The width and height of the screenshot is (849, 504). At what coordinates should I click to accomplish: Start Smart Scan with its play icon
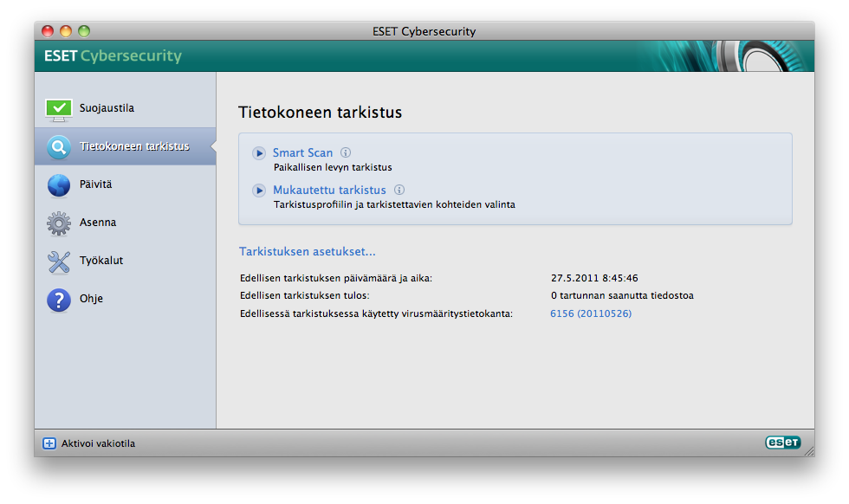tap(259, 153)
